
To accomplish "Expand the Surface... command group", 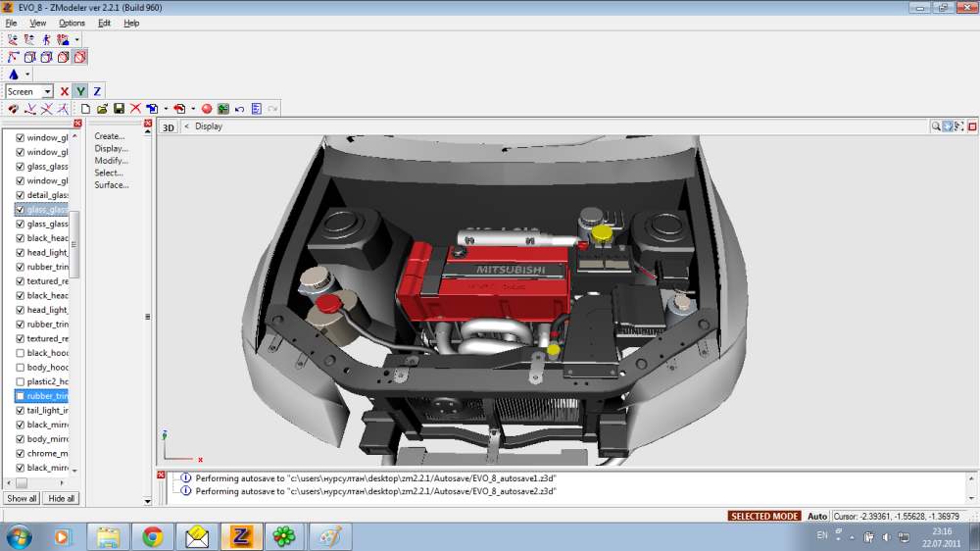I will click(x=112, y=185).
